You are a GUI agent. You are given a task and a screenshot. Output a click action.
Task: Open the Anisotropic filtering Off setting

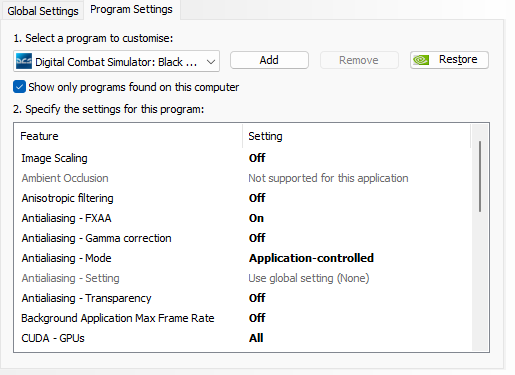click(257, 198)
